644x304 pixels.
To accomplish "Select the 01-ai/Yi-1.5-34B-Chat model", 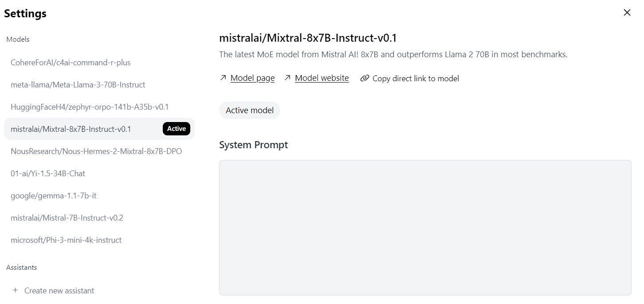I will [x=99, y=174].
